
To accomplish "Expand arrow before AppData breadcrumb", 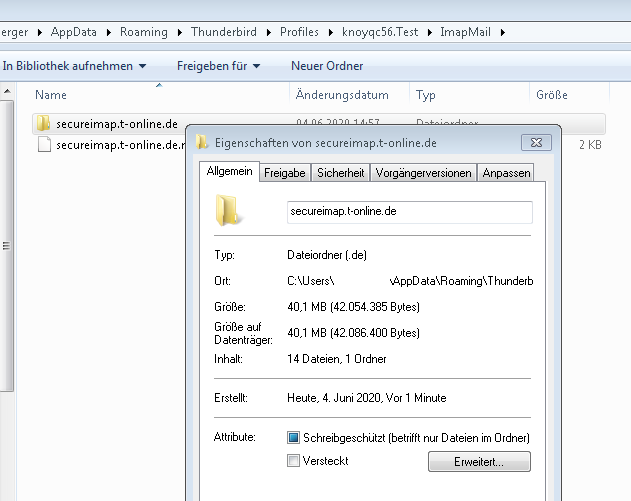I will pos(39,32).
